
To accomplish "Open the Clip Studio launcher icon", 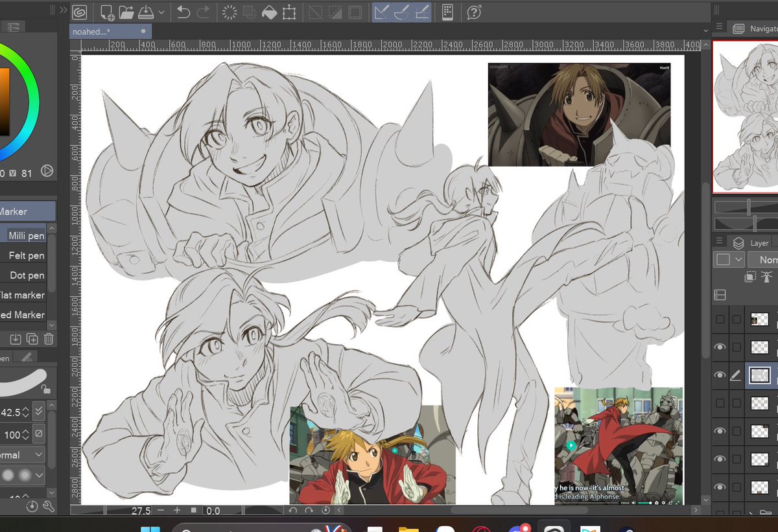I will [x=79, y=12].
